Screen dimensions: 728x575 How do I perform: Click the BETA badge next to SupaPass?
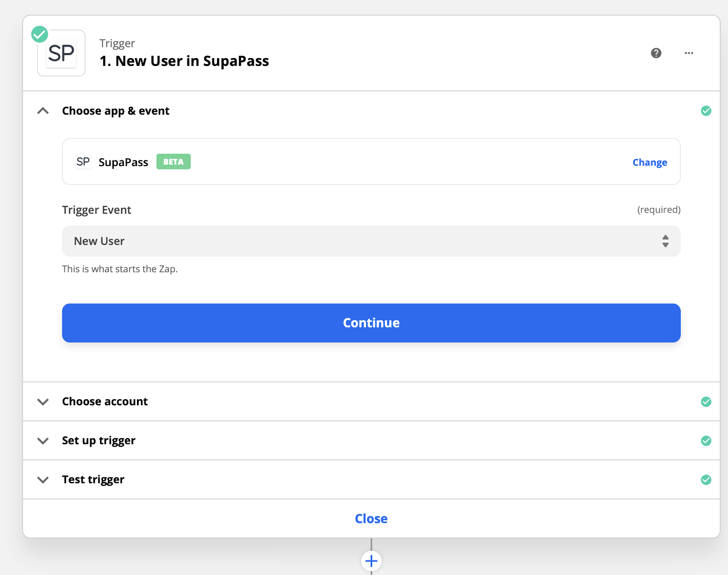173,162
